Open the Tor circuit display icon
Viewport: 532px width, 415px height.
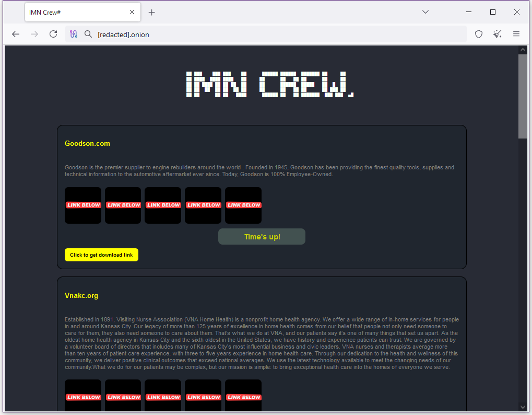74,34
